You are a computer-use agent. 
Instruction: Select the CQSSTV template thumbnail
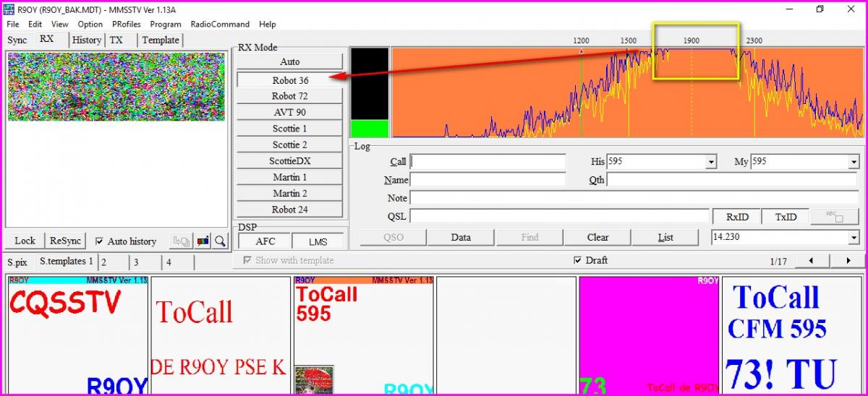tap(77, 335)
